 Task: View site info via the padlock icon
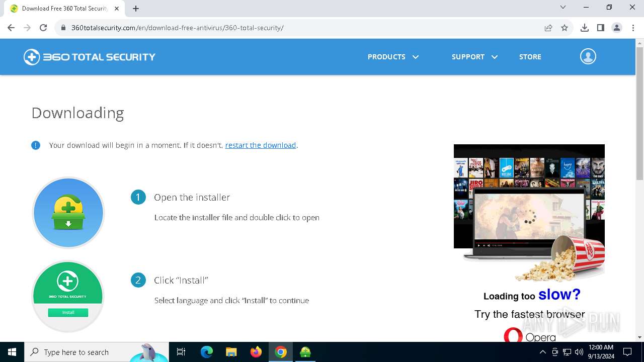pyautogui.click(x=63, y=28)
